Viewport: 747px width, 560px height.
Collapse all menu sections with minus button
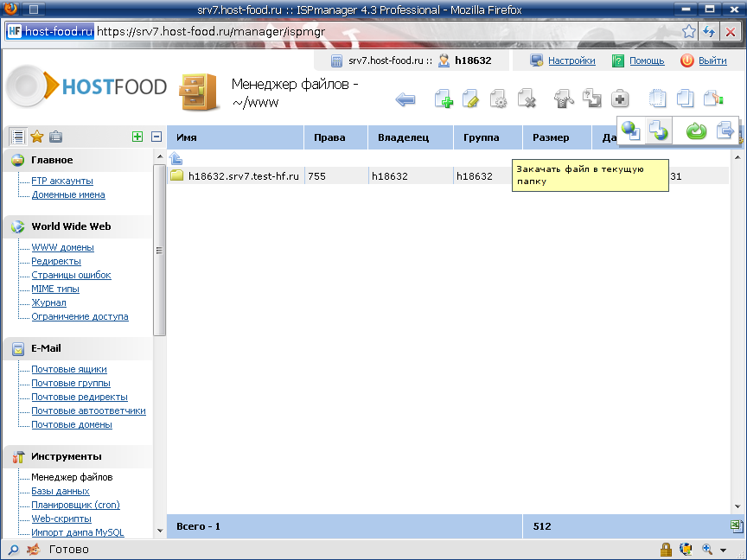point(156,137)
